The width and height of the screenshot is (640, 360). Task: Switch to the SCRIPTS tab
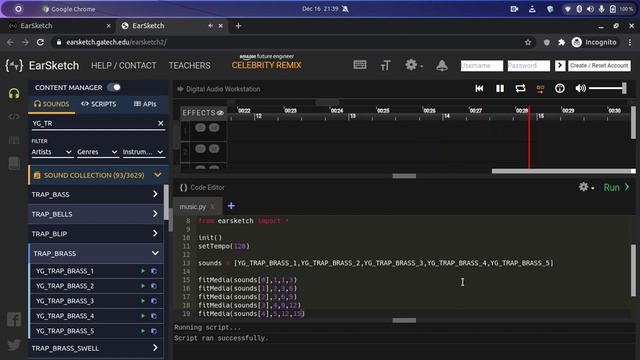coord(98,104)
